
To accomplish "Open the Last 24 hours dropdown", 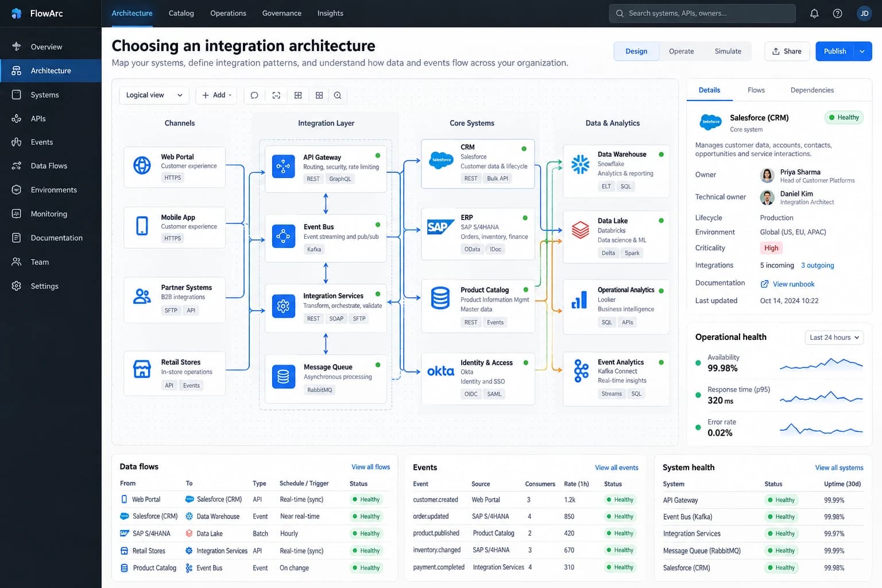I will tap(834, 337).
